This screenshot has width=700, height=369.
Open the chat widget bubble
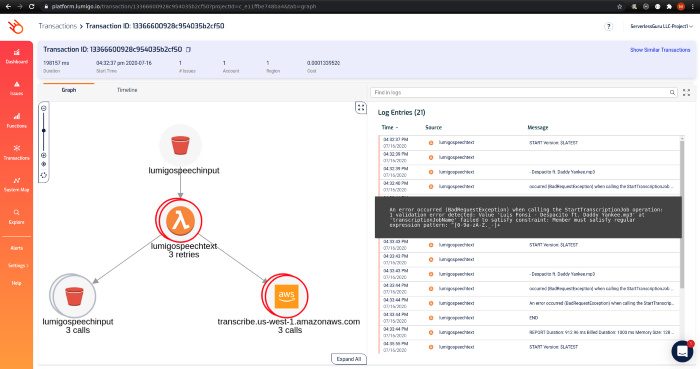coord(682,351)
